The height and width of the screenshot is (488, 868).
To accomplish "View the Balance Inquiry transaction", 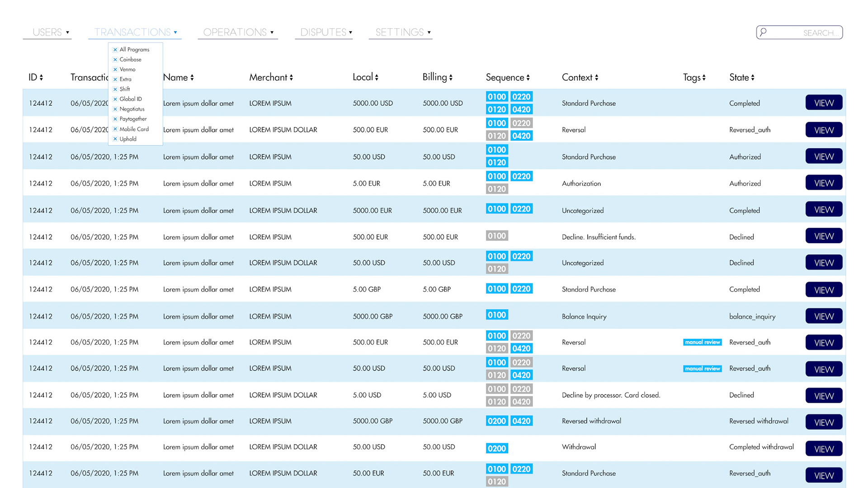I will pos(823,316).
